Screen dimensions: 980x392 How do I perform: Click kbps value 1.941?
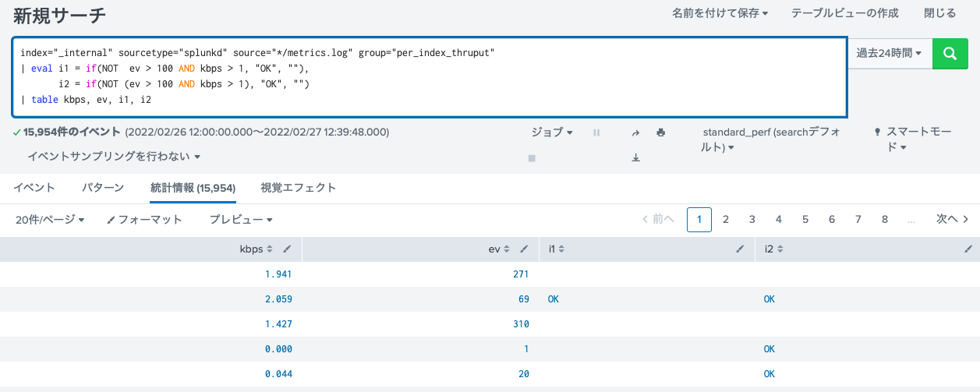[278, 274]
